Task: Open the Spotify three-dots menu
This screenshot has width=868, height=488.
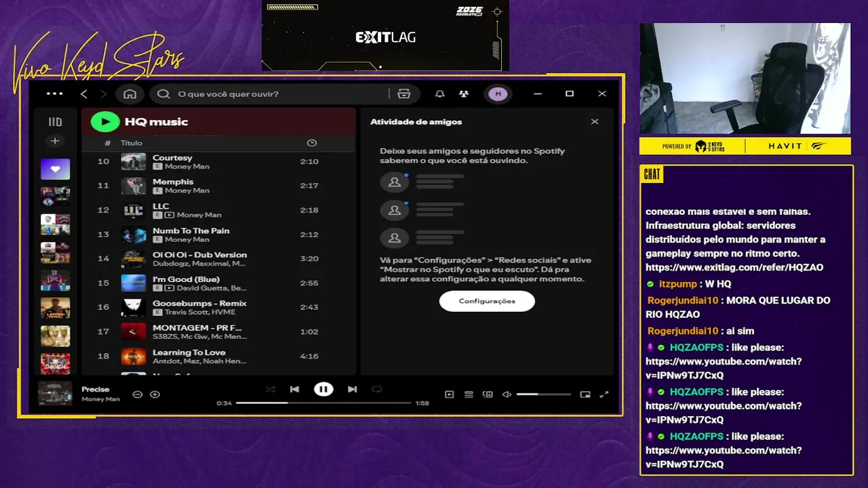Action: 55,94
